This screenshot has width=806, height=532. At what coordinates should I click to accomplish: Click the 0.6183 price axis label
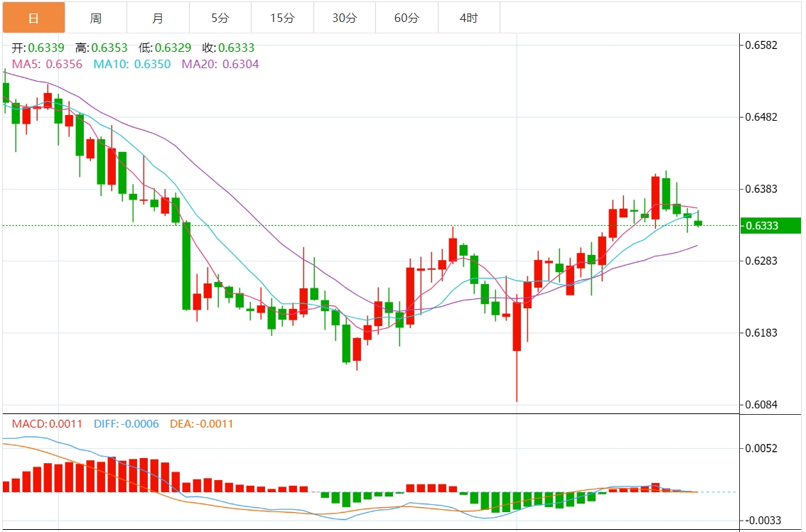pos(762,332)
